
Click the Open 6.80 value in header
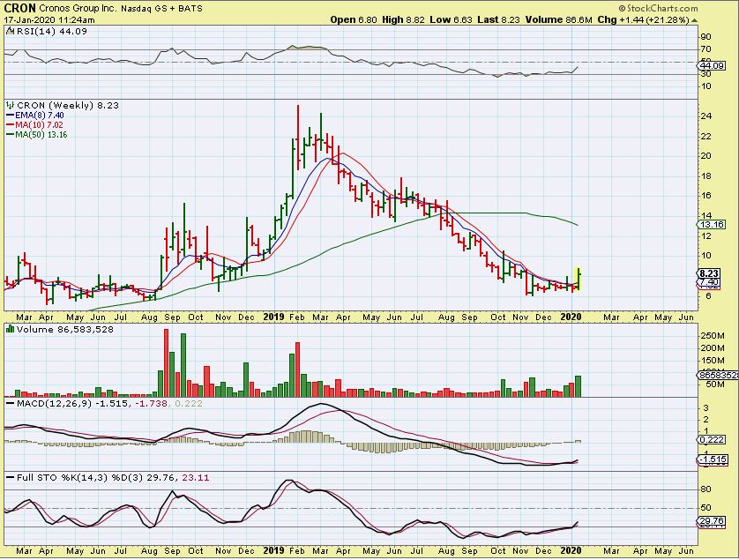tap(354, 19)
